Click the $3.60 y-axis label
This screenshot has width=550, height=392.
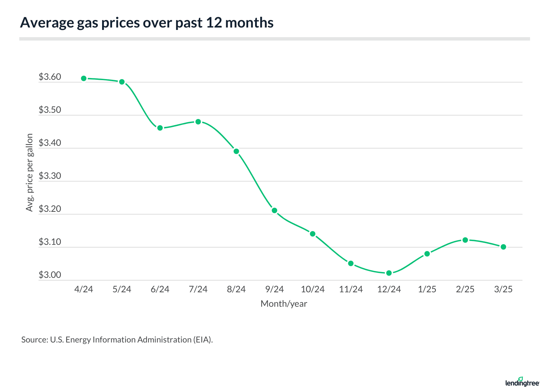coord(50,77)
